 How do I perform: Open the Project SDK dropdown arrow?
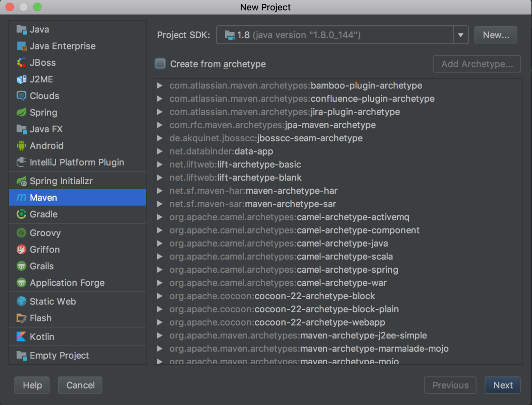[x=460, y=35]
